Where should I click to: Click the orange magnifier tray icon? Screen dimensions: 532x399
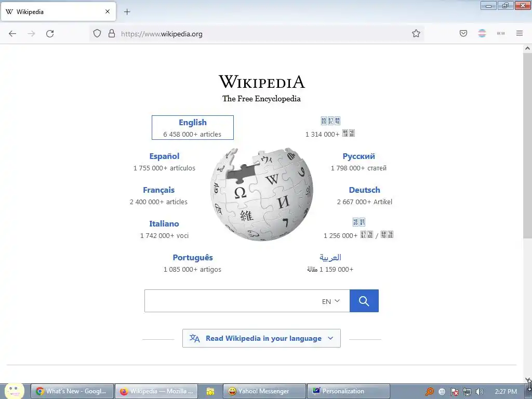click(x=430, y=392)
